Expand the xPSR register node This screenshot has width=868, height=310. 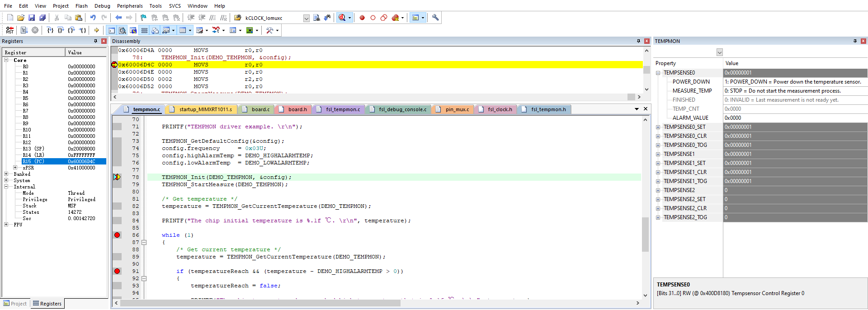pos(15,168)
